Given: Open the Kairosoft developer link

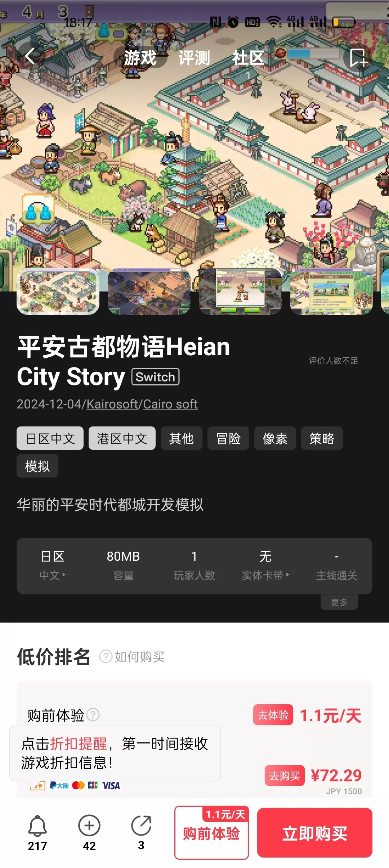Looking at the screenshot, I should [112, 404].
